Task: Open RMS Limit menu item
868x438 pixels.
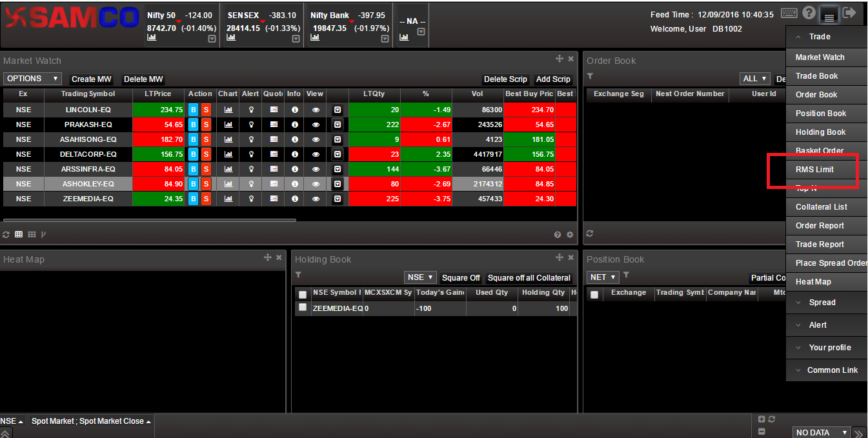Action: pyautogui.click(x=827, y=170)
